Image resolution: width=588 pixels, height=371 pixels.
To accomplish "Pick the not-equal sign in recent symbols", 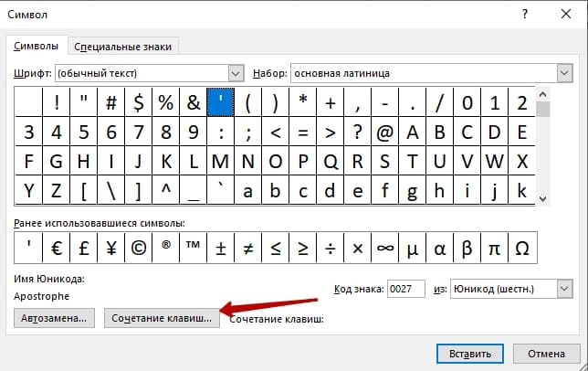I will pyautogui.click(x=248, y=247).
